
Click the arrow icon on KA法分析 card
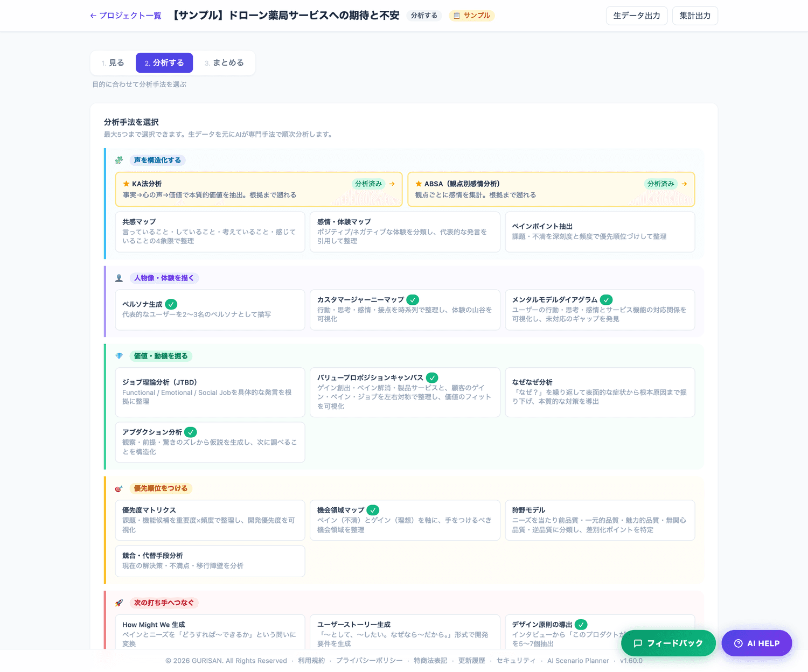point(392,184)
